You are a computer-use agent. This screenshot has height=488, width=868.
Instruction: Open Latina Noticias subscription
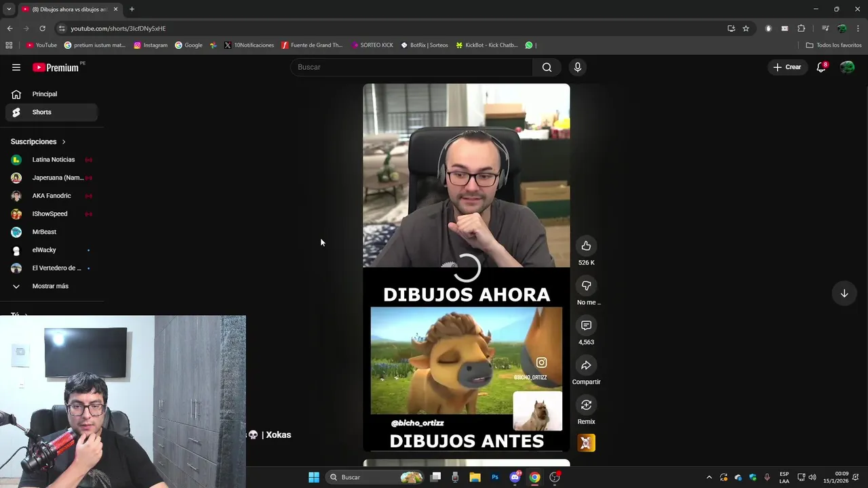point(52,160)
